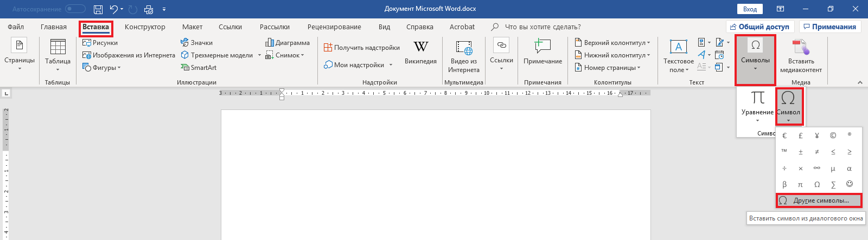Screen dimensions: 868x240
Task: Insert a comment with Примечание icon
Action: [542, 48]
